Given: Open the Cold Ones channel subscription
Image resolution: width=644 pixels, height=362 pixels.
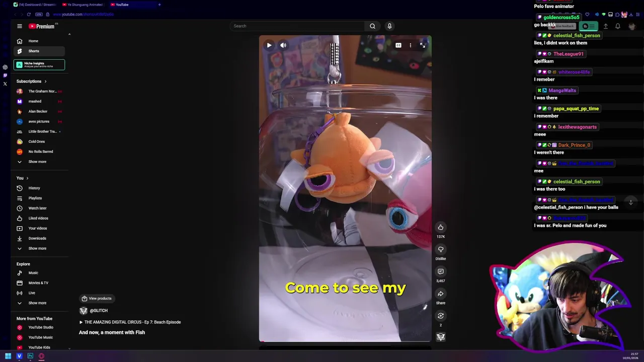Looking at the screenshot, I should point(39,141).
